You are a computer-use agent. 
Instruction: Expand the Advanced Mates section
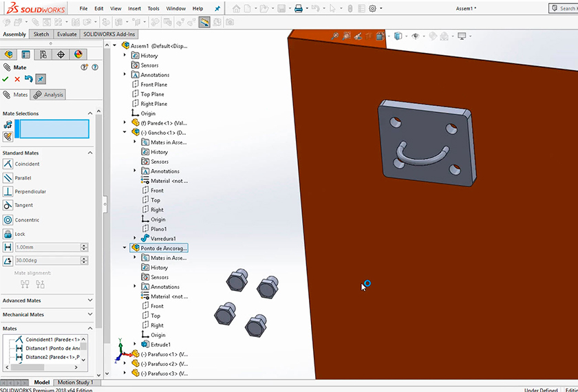click(x=89, y=301)
